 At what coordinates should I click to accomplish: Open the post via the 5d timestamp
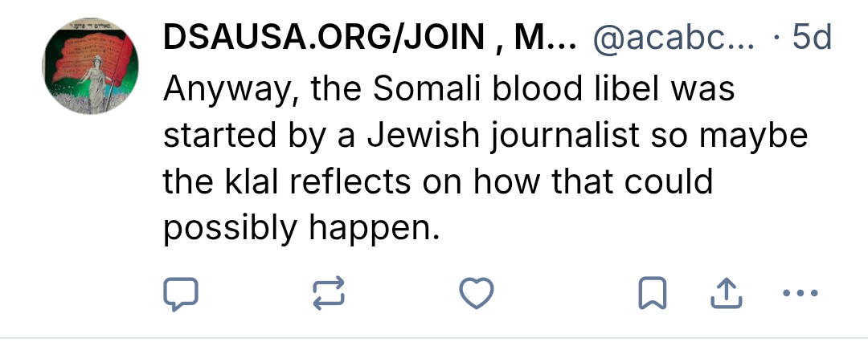click(x=811, y=38)
